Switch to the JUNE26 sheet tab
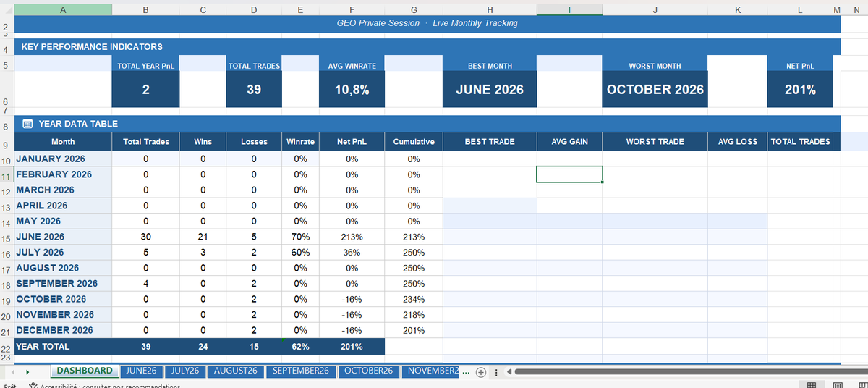 141,371
